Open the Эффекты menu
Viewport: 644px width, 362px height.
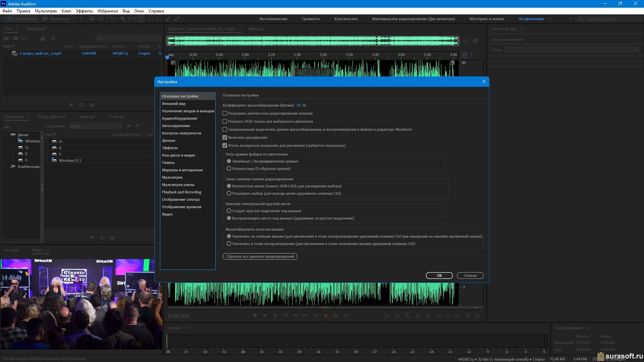[x=84, y=11]
